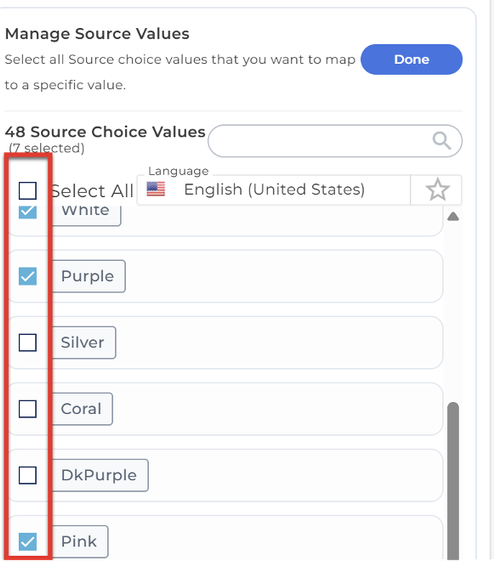
Task: Click the Pink value tag
Action: click(x=79, y=542)
